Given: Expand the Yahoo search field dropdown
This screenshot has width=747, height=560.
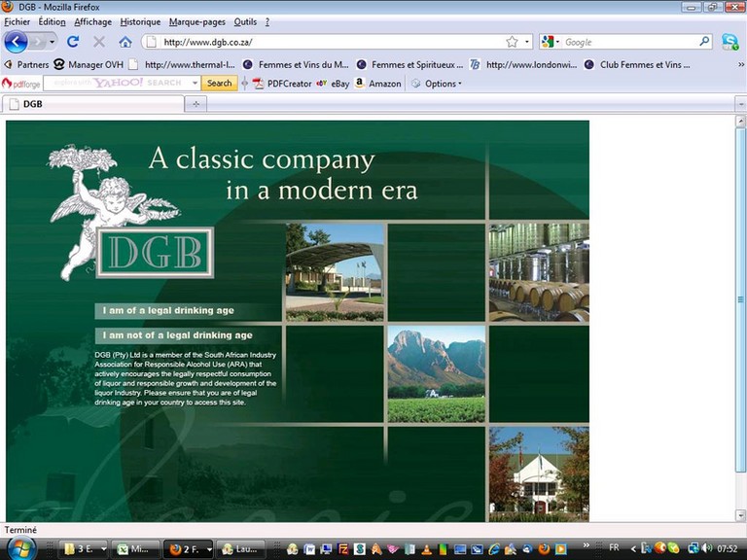Looking at the screenshot, I should click(x=195, y=84).
